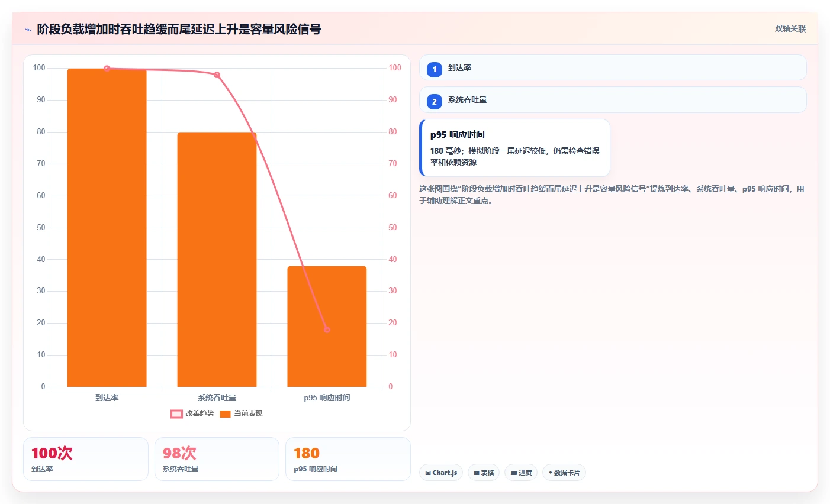Click the blue number 1 badge
The width and height of the screenshot is (830, 504).
(434, 69)
